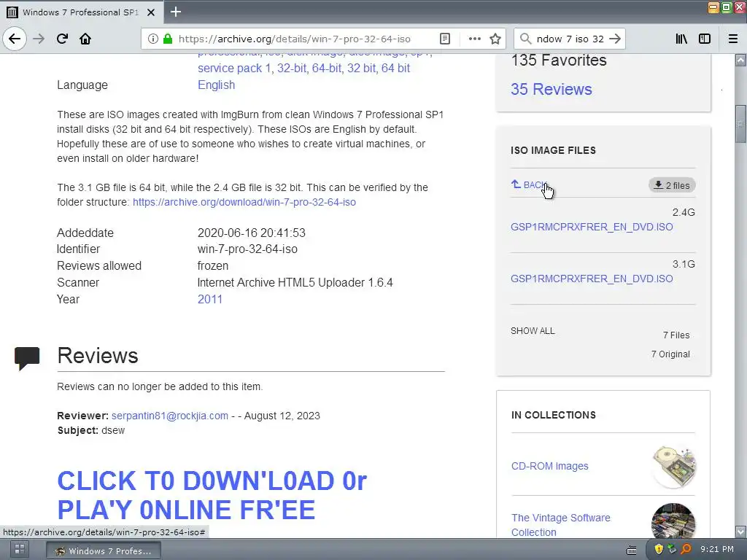Screen dimensions: 747x560
Task: Click the 9:21 PM taskbar clock
Action: click(717, 549)
